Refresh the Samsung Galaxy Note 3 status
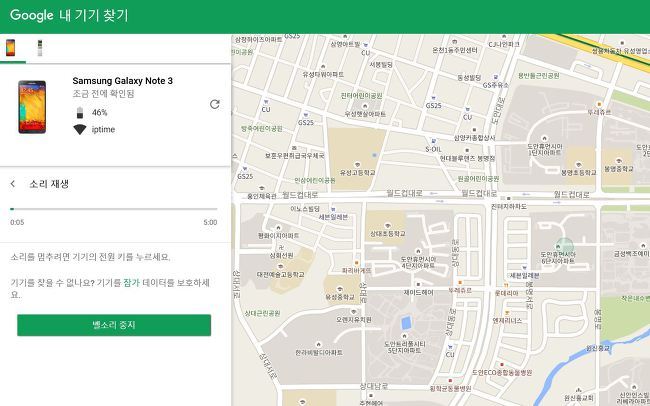This screenshot has height=406, width=650. 214,104
